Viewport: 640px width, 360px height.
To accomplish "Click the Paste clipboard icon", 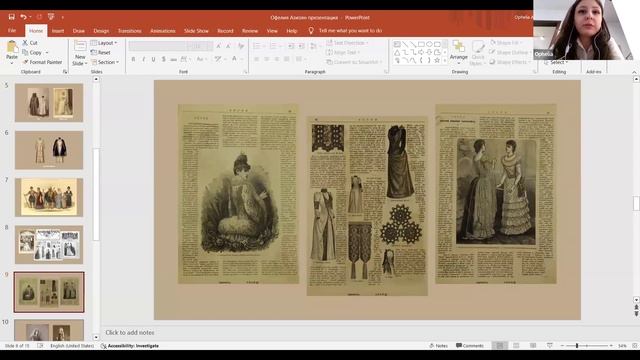I will tap(12, 47).
